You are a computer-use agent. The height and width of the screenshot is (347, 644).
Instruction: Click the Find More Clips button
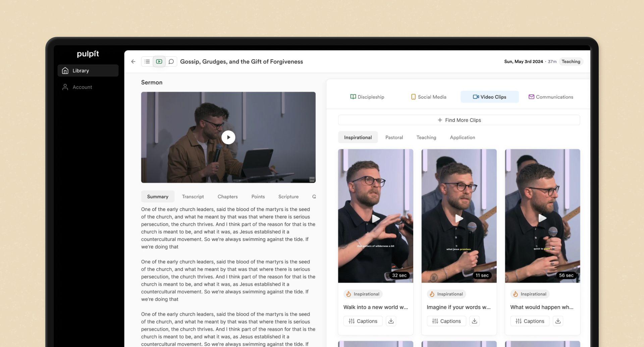(459, 120)
